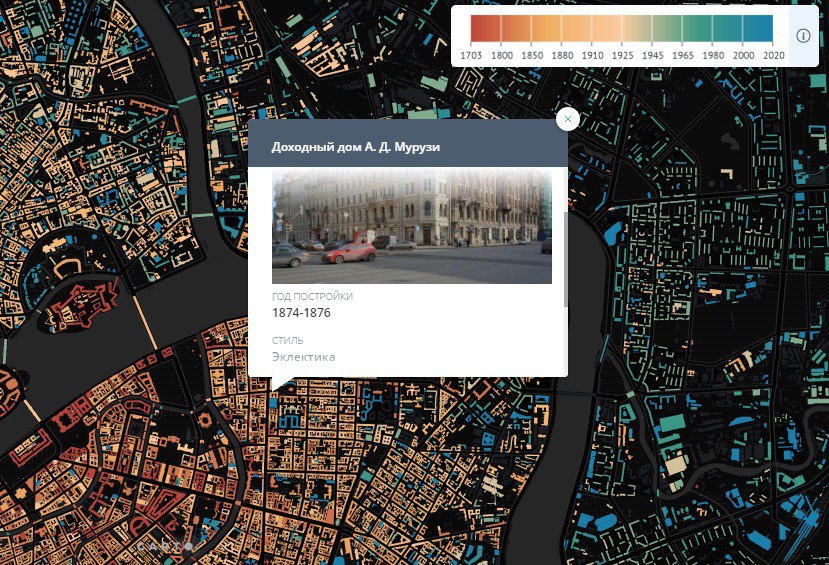Click the popup's vertical scrollbar

tap(566, 259)
